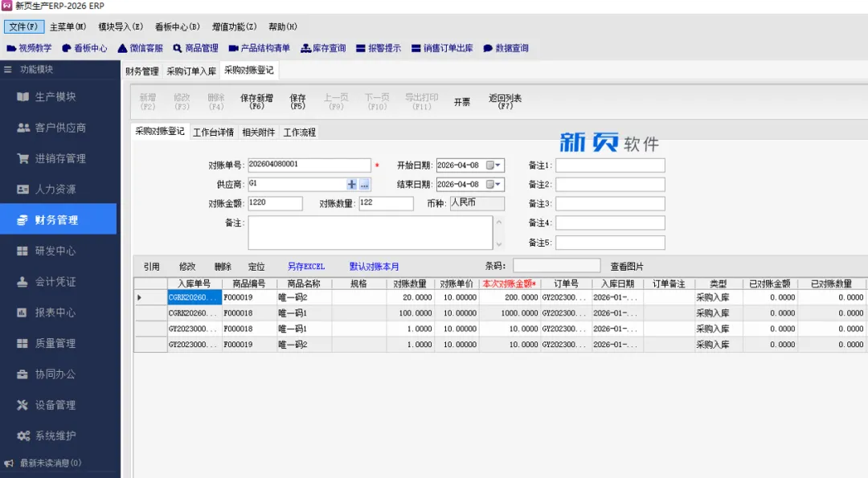
Task: Open the 生产模块 sidebar module
Action: point(58,97)
